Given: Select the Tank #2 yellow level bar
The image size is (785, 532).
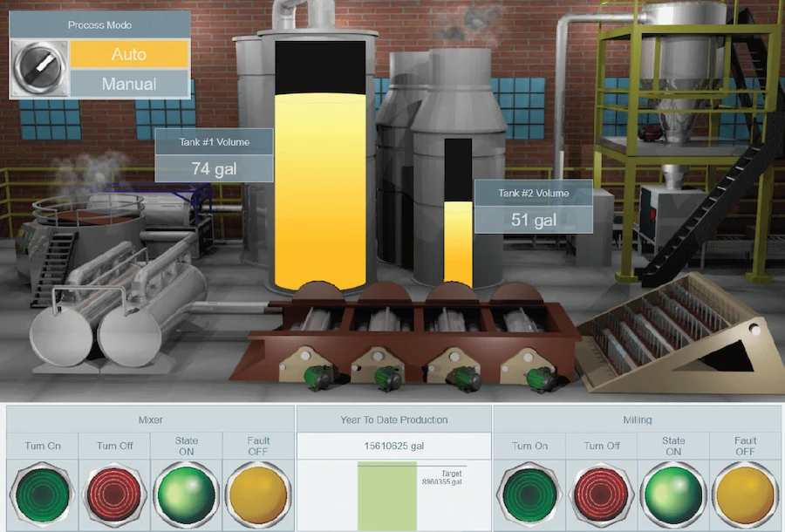Looking at the screenshot, I should (x=458, y=244).
